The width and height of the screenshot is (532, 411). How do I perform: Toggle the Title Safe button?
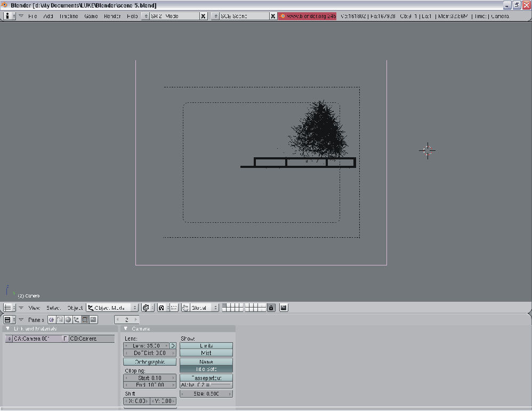206,369
